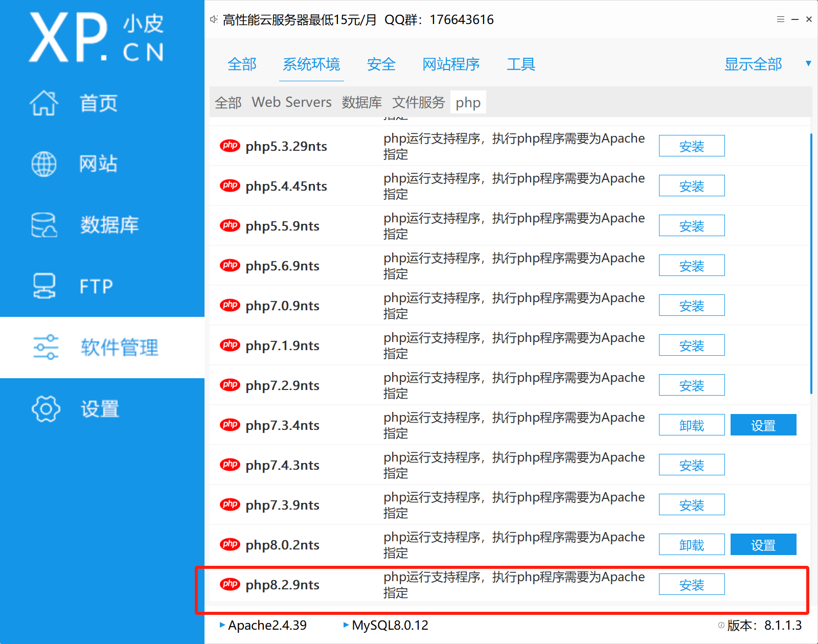Install php7.4.3nts with 安装 button
This screenshot has height=644, width=818.
(x=692, y=465)
